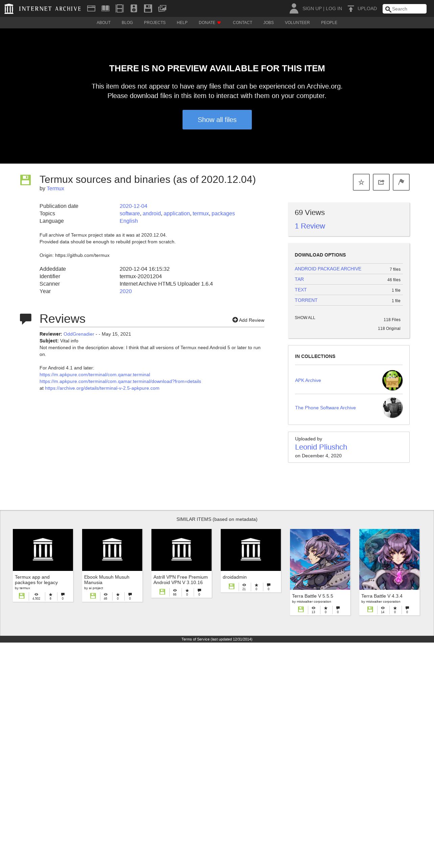Click the Search input field

(x=405, y=9)
